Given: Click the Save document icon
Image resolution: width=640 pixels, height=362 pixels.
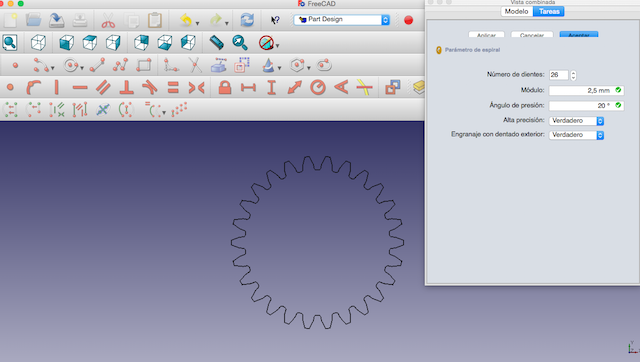Looking at the screenshot, I should pos(57,20).
